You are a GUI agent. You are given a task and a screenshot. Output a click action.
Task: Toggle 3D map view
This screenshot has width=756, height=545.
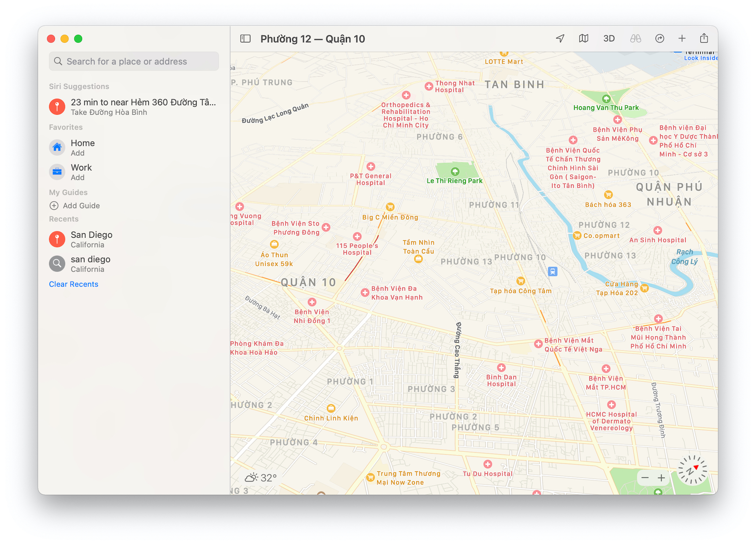pyautogui.click(x=609, y=38)
